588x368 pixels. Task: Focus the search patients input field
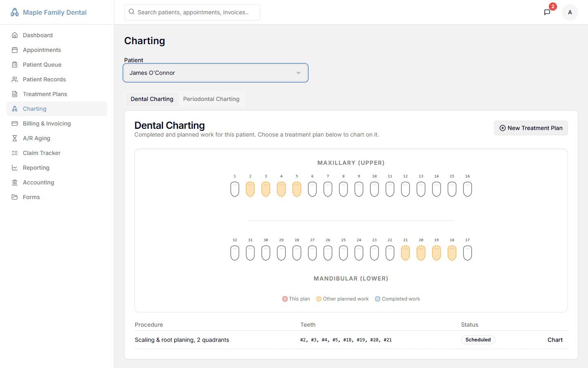[192, 12]
